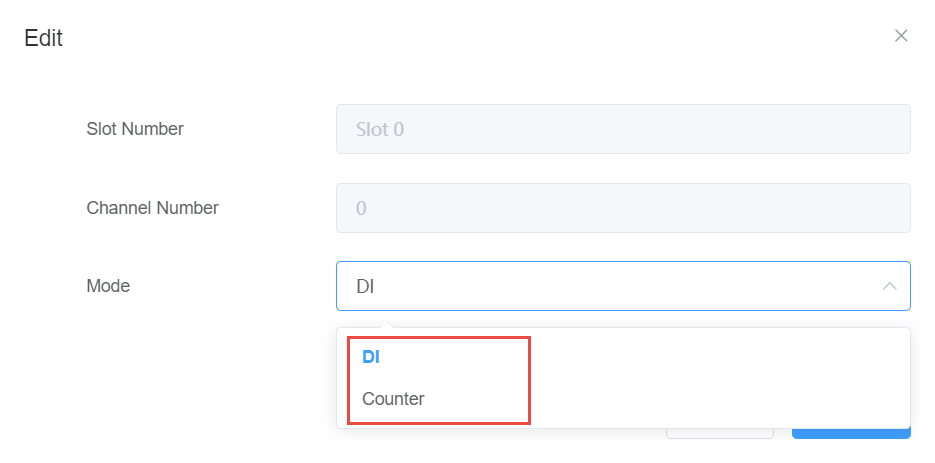Choose Counter from the Mode options
935x463 pixels.
click(x=393, y=399)
